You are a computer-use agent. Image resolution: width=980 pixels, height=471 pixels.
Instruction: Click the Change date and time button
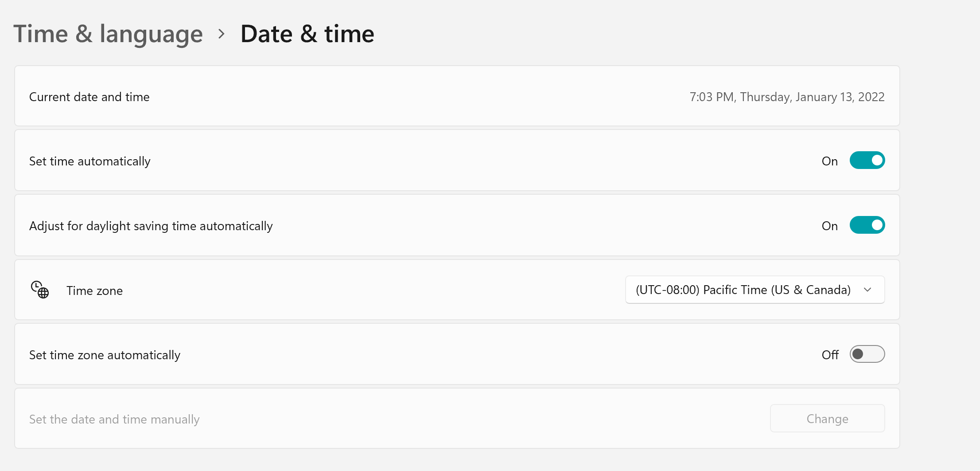coord(827,419)
